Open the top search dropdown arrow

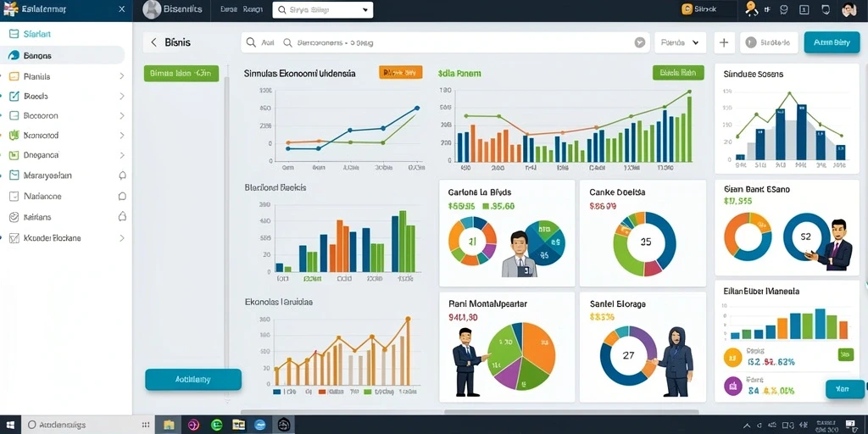click(364, 10)
